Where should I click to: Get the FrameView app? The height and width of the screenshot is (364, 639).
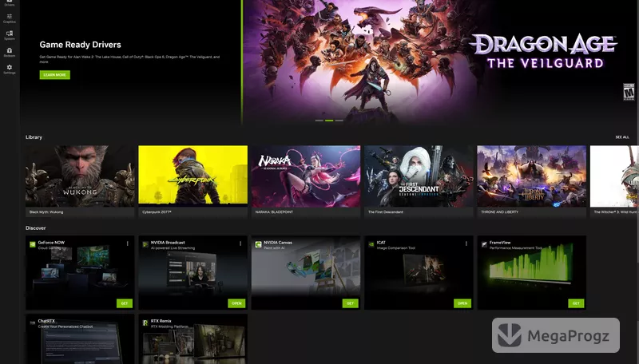[576, 303]
